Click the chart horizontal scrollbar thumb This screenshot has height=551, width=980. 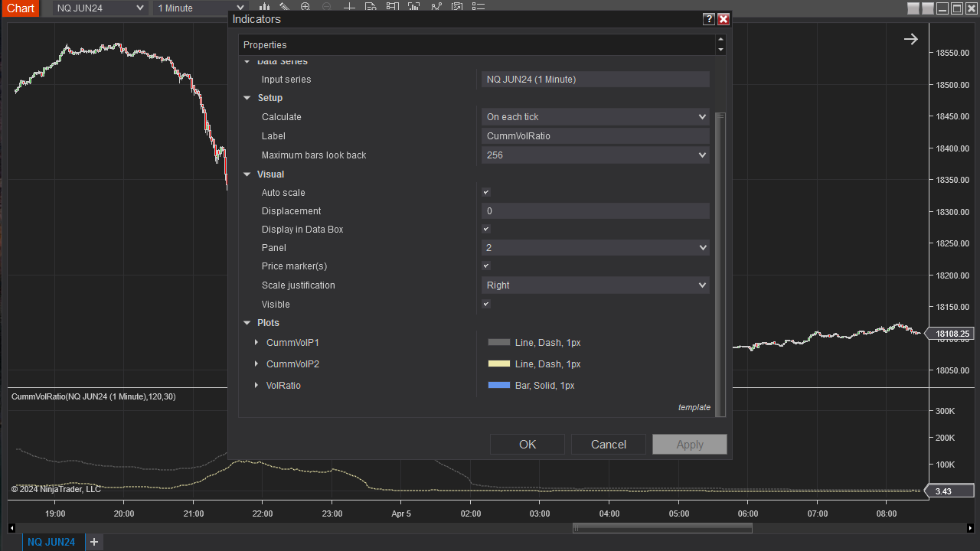662,528
